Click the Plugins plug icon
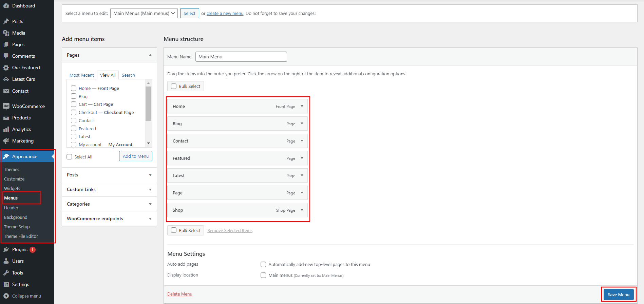Screen dimensions: 644x304 [x=6, y=249]
